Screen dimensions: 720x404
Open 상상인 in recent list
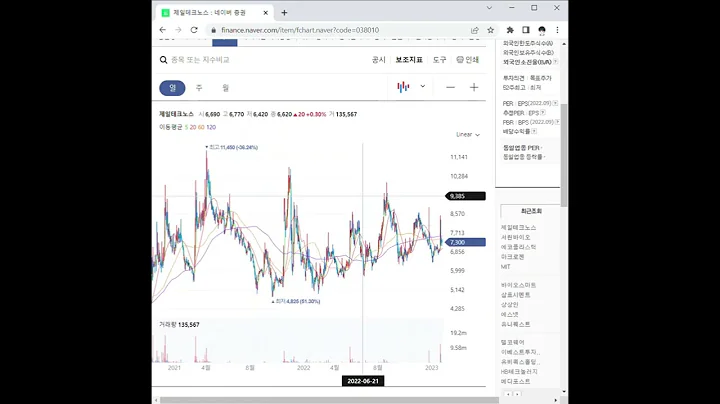(x=510, y=304)
